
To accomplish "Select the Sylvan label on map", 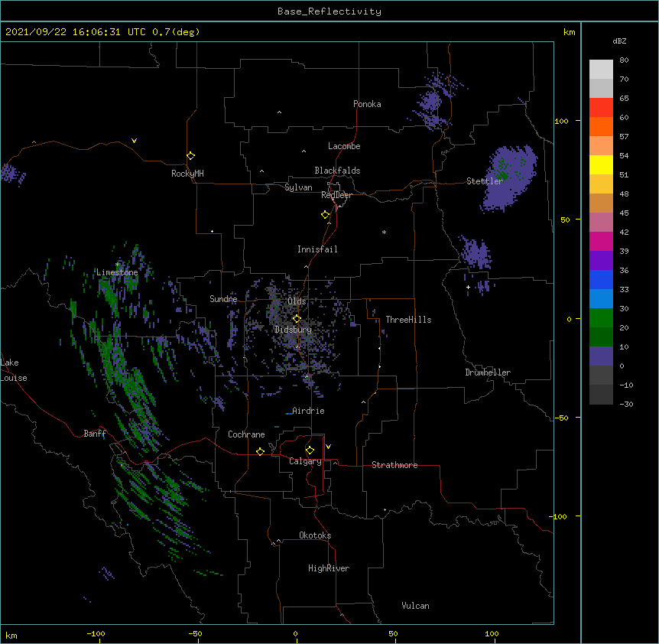I will (298, 187).
